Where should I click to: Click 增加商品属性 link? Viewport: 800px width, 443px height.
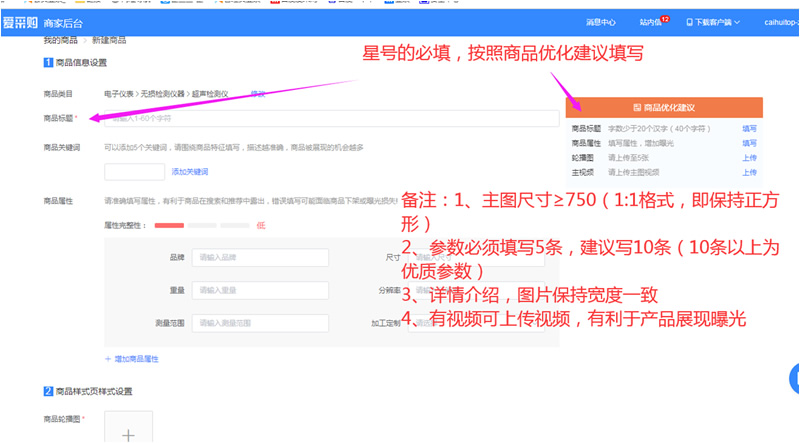(x=132, y=358)
